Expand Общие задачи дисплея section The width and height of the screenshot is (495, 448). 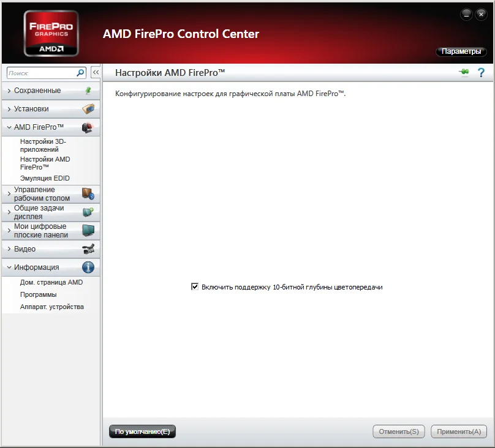(x=9, y=212)
